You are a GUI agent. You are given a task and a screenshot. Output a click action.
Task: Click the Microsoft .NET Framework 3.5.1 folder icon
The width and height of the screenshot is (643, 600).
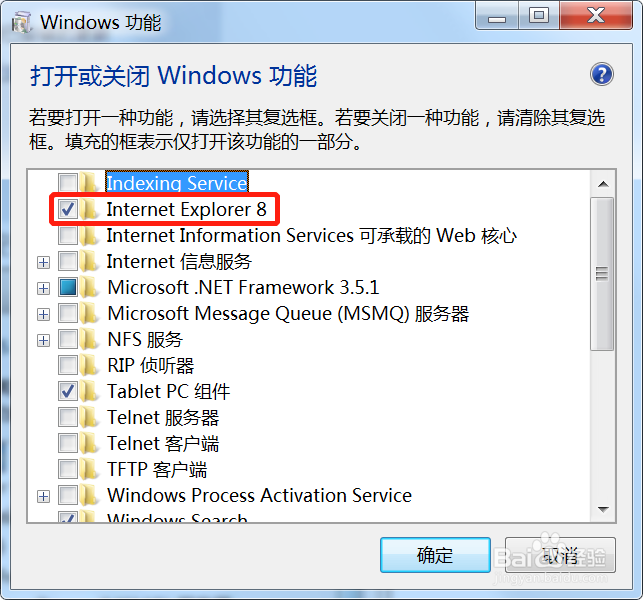(88, 287)
